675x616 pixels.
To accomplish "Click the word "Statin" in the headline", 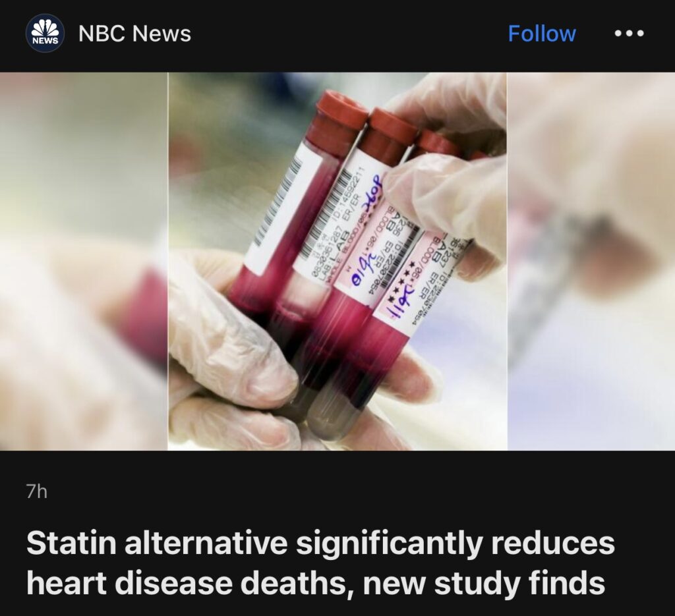I will (71, 543).
